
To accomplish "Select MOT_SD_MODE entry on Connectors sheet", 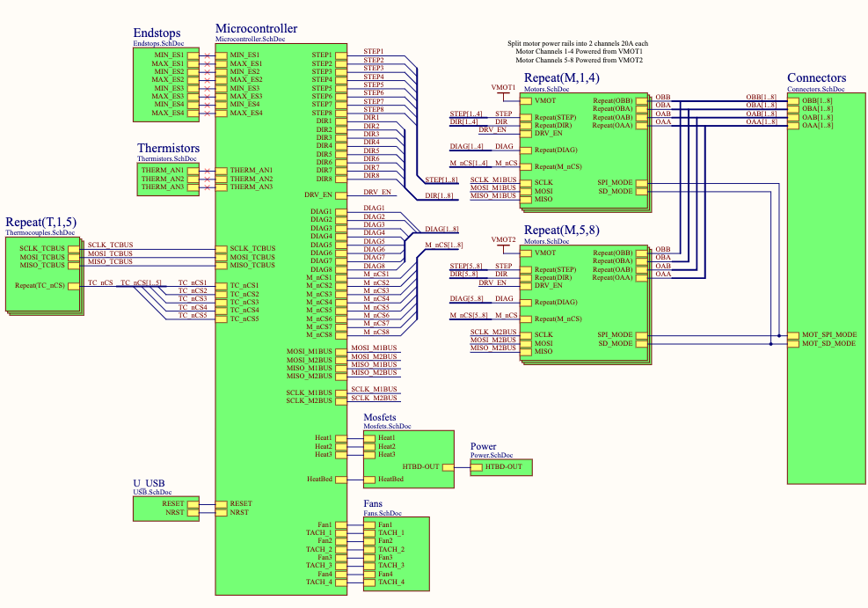I will (828, 344).
